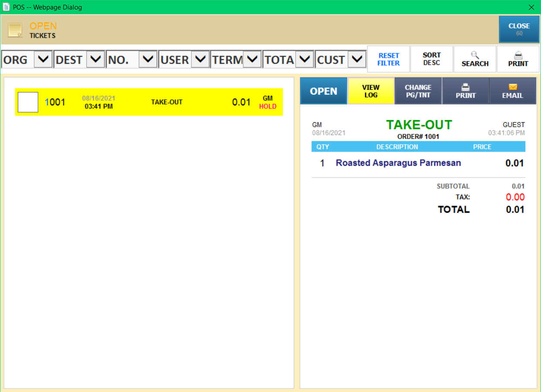Viewport: 541px width, 392px height.
Task: Tick the checkbox for ticket 1001
Action: tap(28, 102)
